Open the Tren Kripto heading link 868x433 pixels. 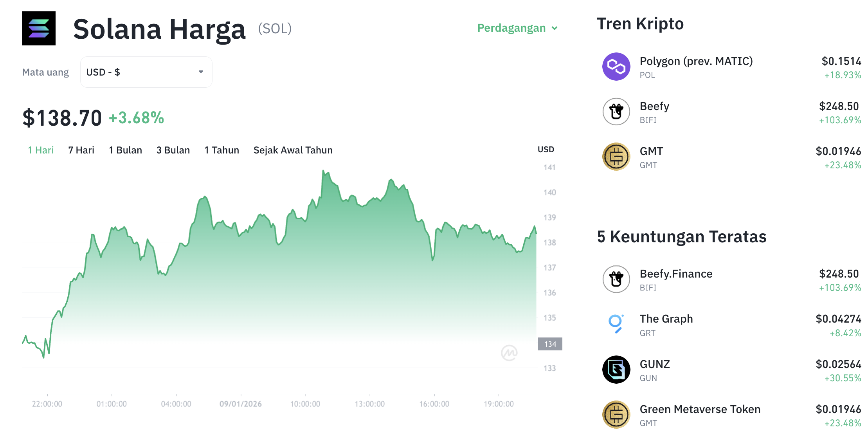click(x=640, y=23)
